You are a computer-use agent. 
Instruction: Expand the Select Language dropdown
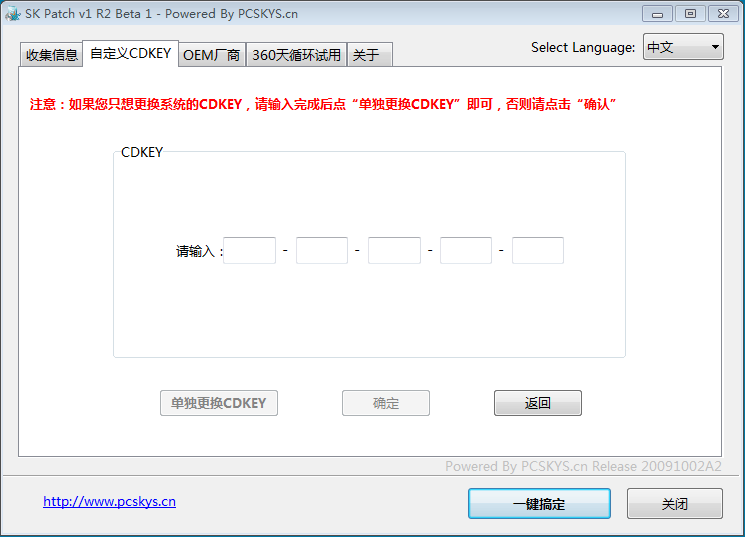click(683, 47)
